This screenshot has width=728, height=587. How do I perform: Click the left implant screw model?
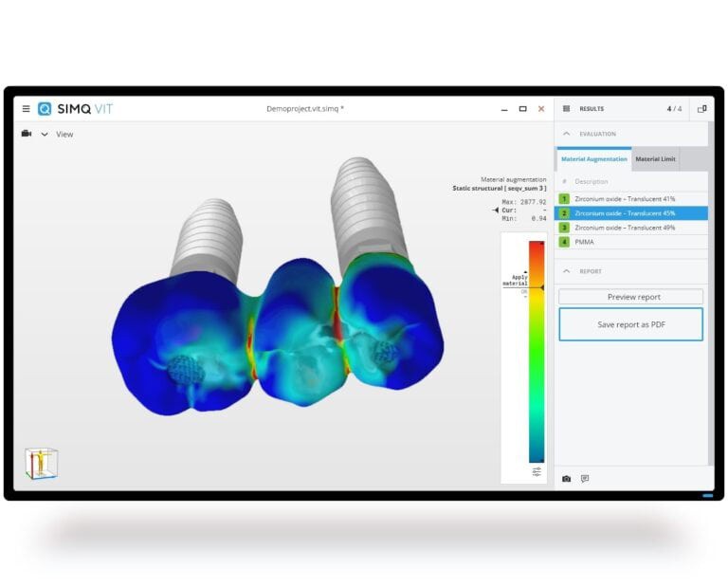(208, 237)
